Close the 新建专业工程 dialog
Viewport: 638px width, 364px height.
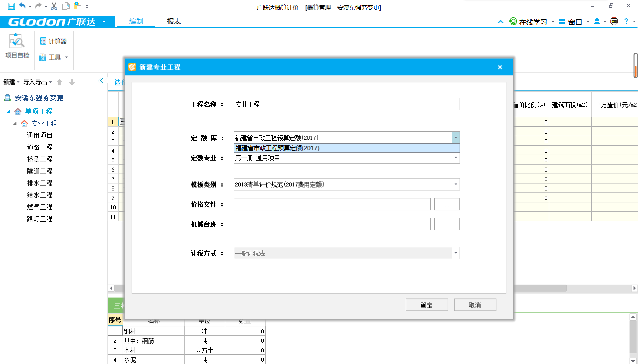pos(500,67)
